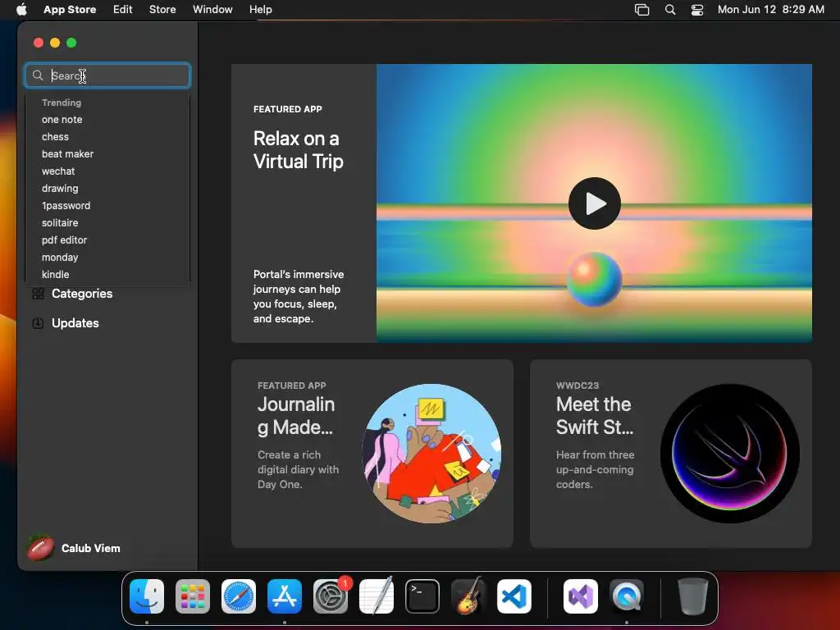This screenshot has width=840, height=630.
Task: Open the Help menu
Action: pos(260,10)
